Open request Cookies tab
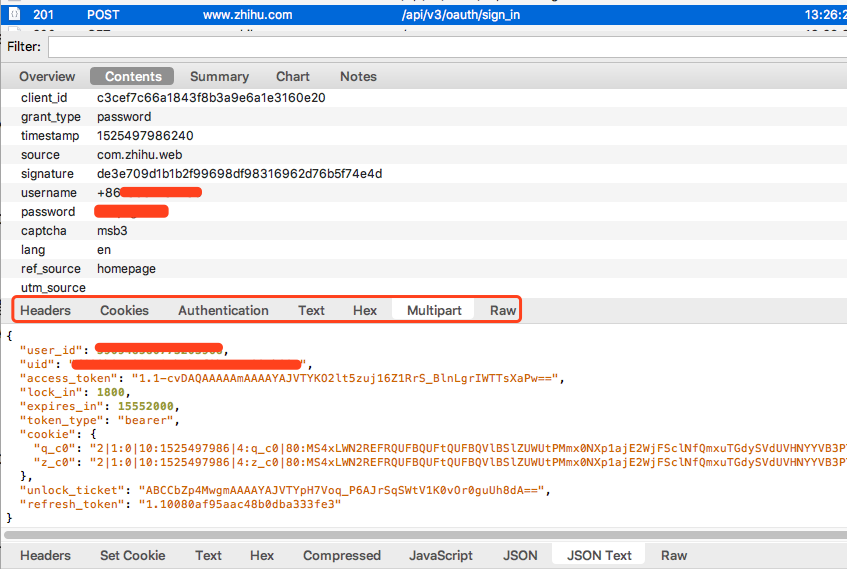 124,311
